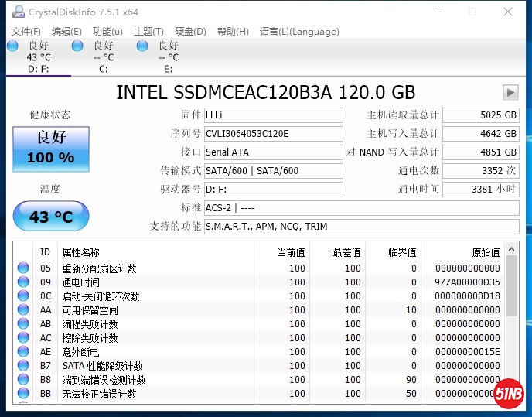Click the serial number field CVLI3064053C120E
The image size is (532, 417).
click(x=273, y=134)
